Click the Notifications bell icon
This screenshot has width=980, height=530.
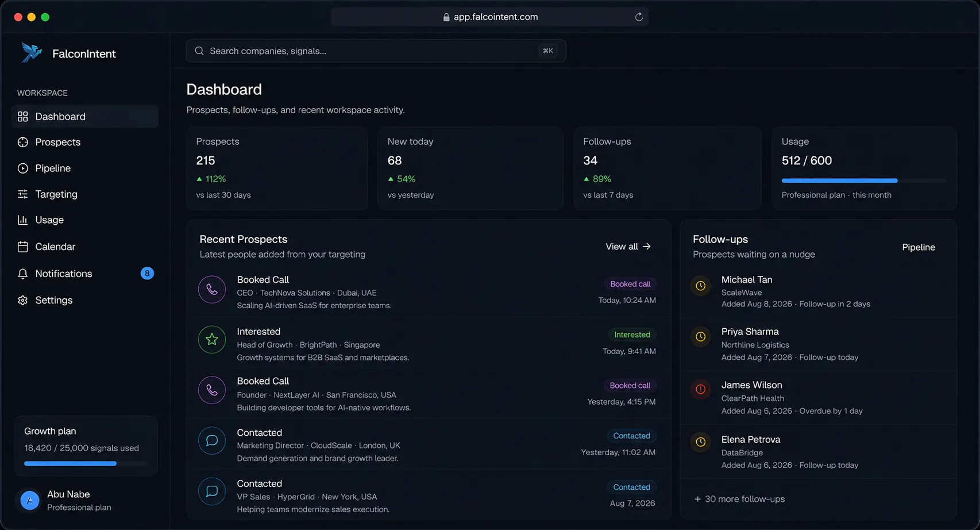click(23, 274)
